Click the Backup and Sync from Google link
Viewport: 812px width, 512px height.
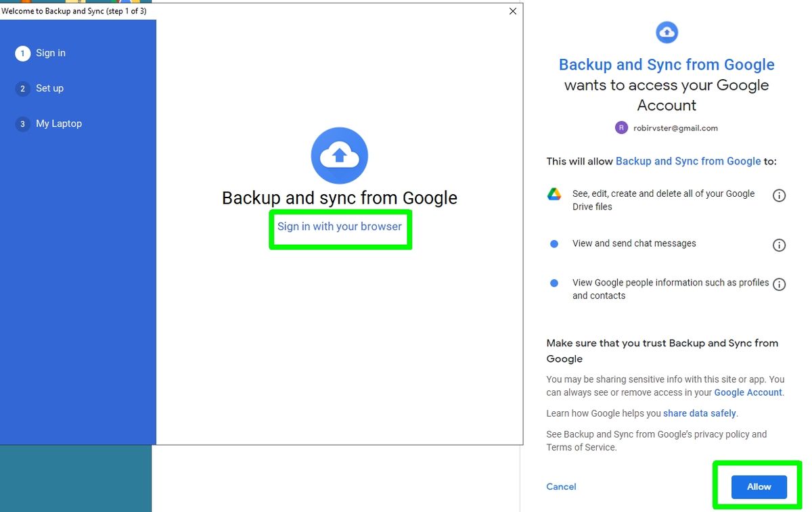688,161
